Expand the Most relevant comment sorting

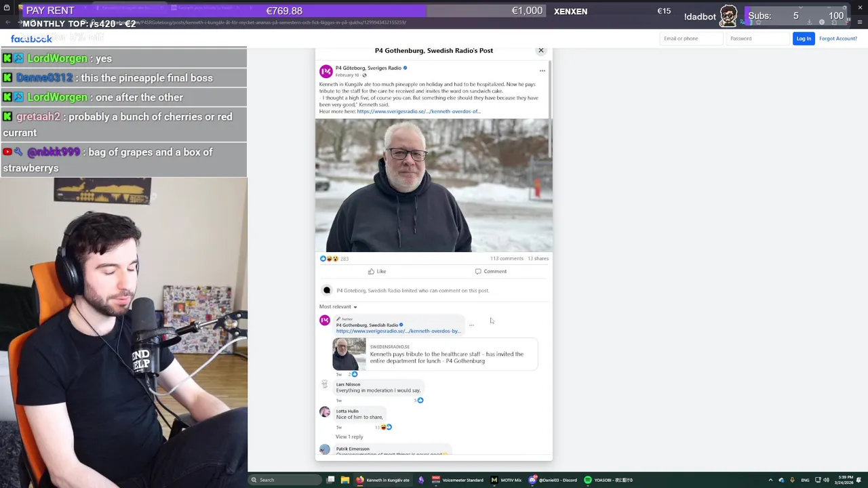pyautogui.click(x=338, y=307)
